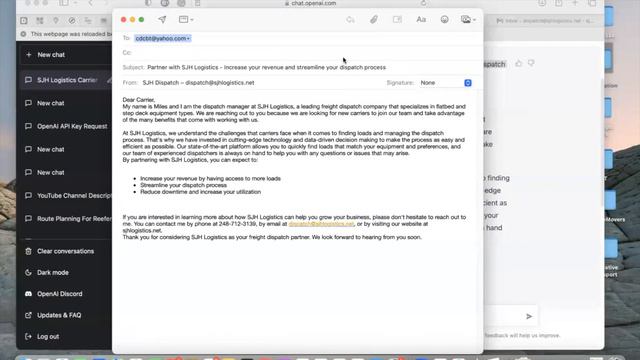Image resolution: width=640 pixels, height=360 pixels.
Task: Toggle Dark mode in ChatGPT sidebar
Action: coord(47,273)
